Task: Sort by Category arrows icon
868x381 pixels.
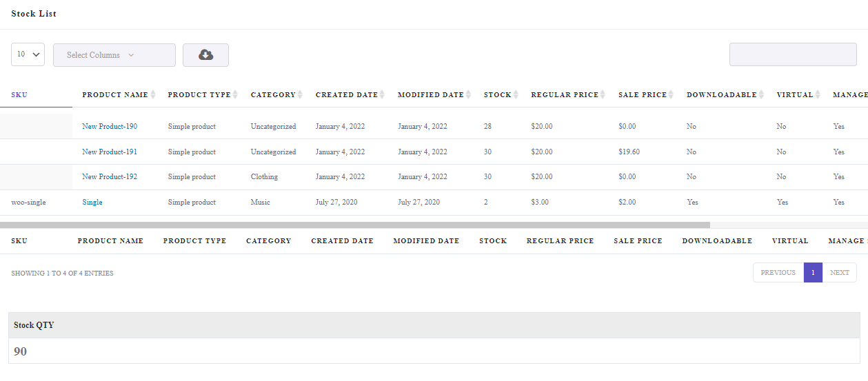Action: click(x=300, y=94)
